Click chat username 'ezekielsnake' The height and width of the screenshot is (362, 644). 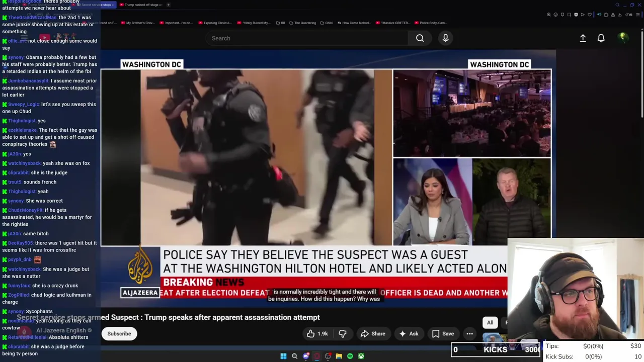point(22,130)
